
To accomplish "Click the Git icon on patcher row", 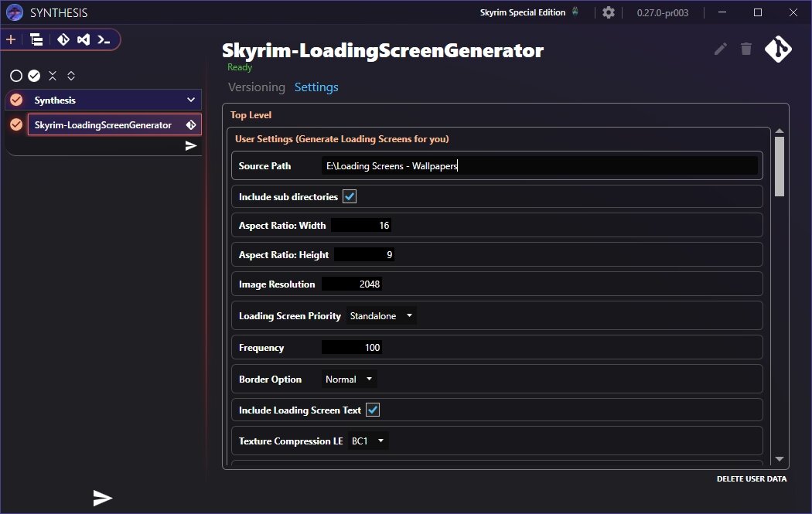I will coord(191,124).
